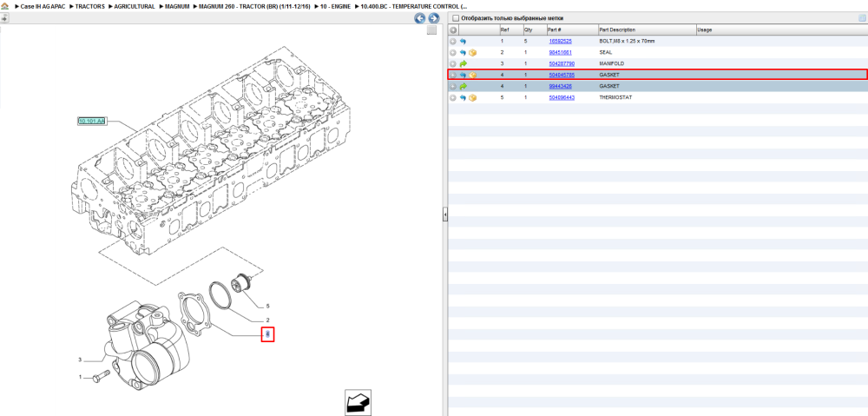Toggle the gray circle marker for SEAL row

453,53
